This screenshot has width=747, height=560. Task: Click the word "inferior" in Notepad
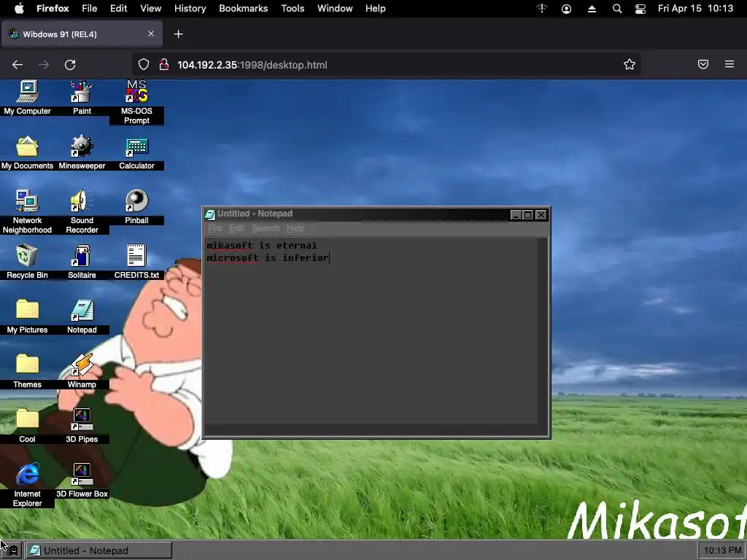pos(306,257)
